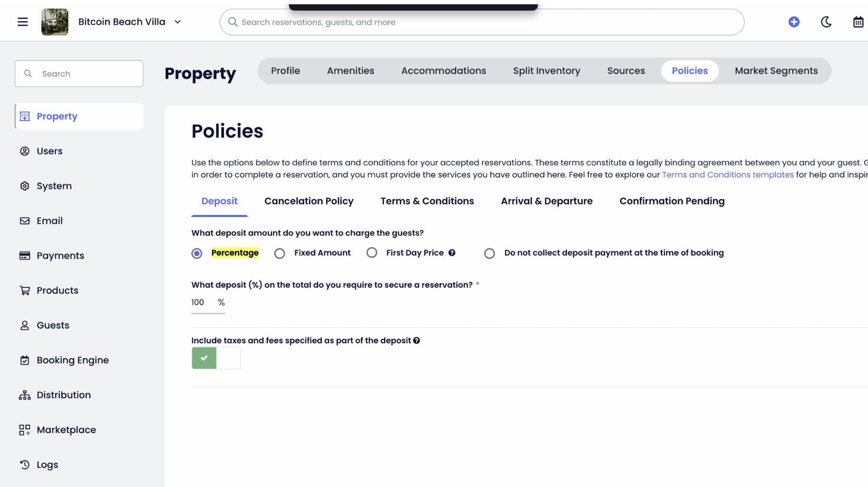
Task: Open Payments in the sidebar
Action: [60, 255]
